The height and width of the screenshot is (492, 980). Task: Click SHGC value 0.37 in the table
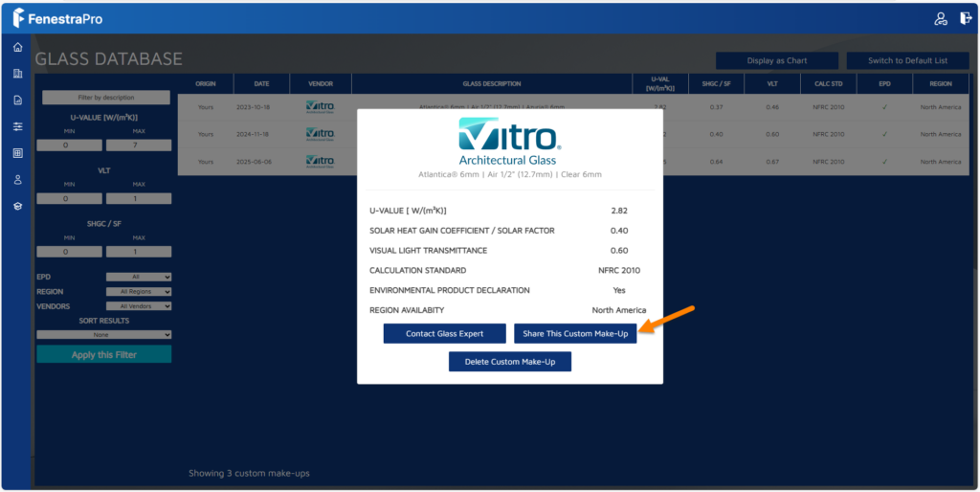(716, 107)
